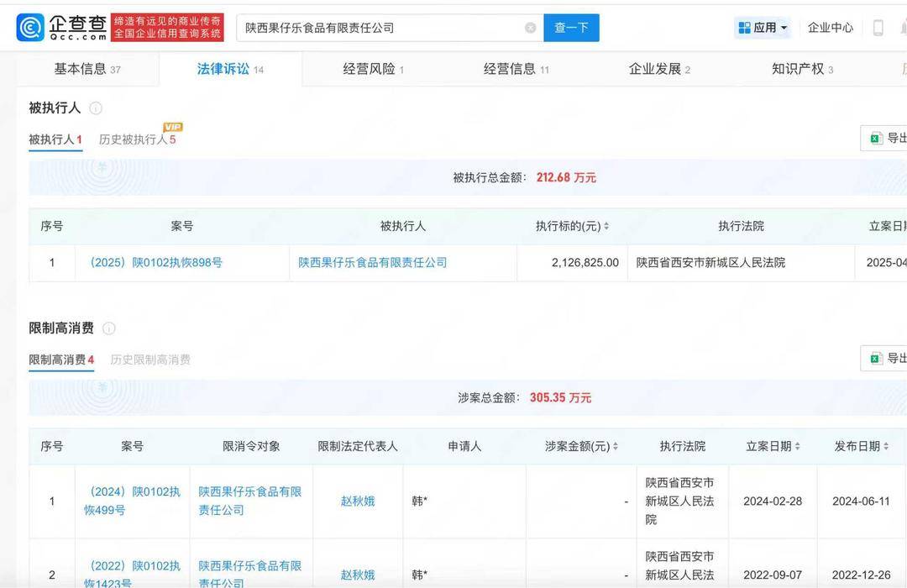
Task: Click the 2022-09-07 filing date cell
Action: 773,575
